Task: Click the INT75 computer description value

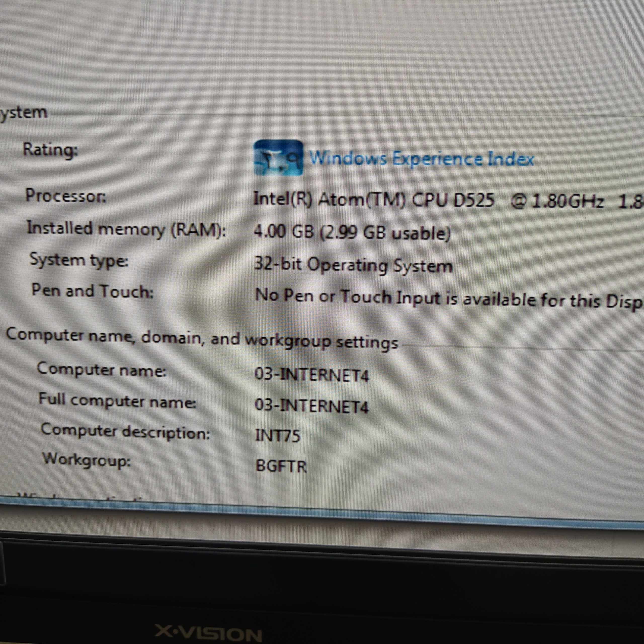Action: (277, 436)
